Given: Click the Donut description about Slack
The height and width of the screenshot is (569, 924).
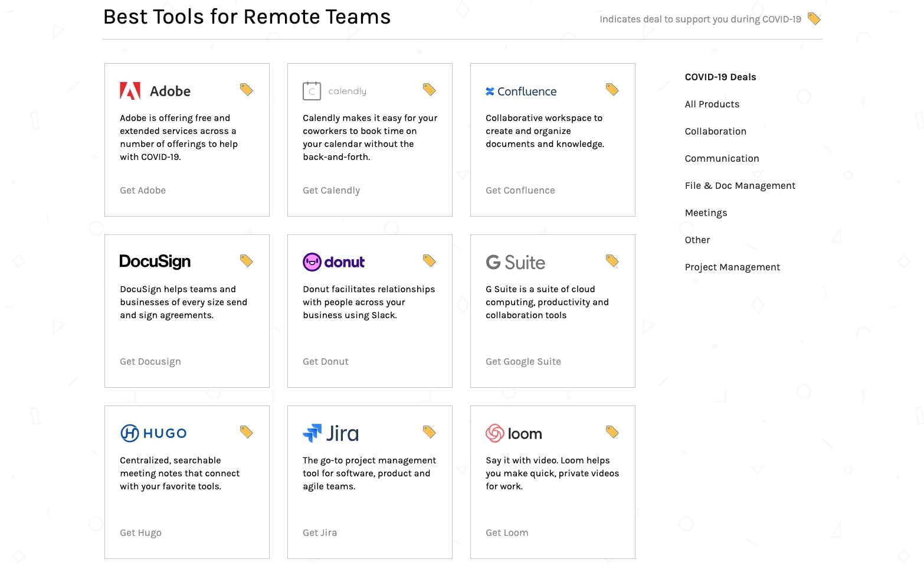Looking at the screenshot, I should click(x=369, y=302).
